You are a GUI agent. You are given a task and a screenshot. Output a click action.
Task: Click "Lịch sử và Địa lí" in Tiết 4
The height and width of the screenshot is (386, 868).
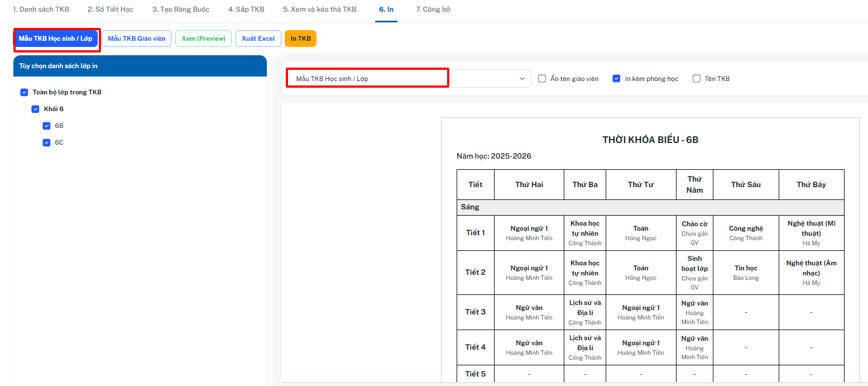pyautogui.click(x=585, y=347)
